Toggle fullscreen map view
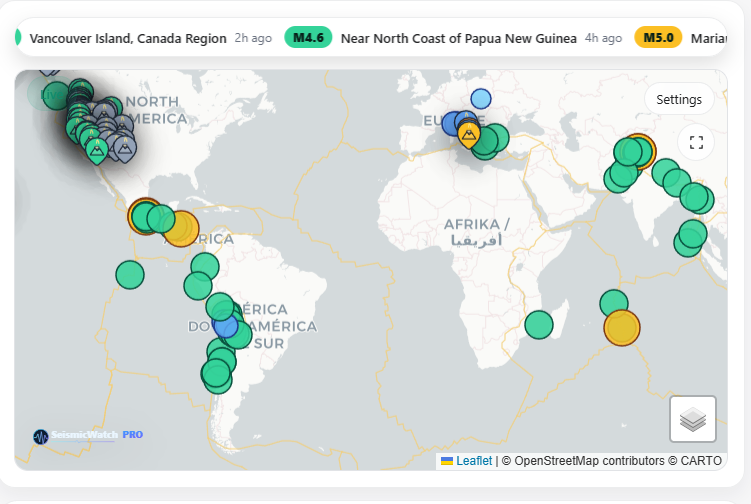 pos(696,142)
